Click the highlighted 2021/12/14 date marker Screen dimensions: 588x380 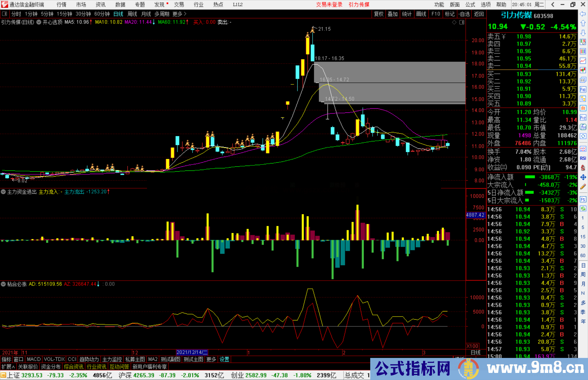tap(192, 352)
